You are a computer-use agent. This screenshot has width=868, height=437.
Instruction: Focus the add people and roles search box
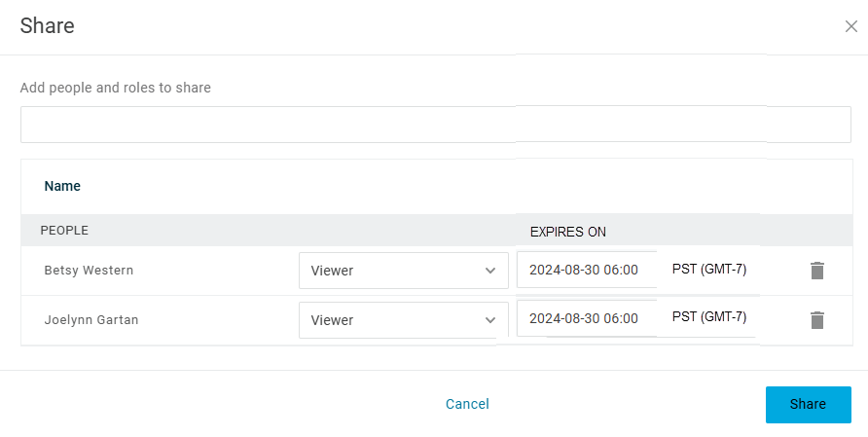pos(435,125)
